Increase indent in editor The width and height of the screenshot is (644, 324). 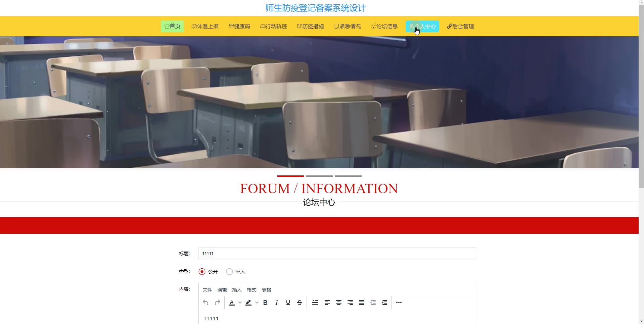click(384, 303)
